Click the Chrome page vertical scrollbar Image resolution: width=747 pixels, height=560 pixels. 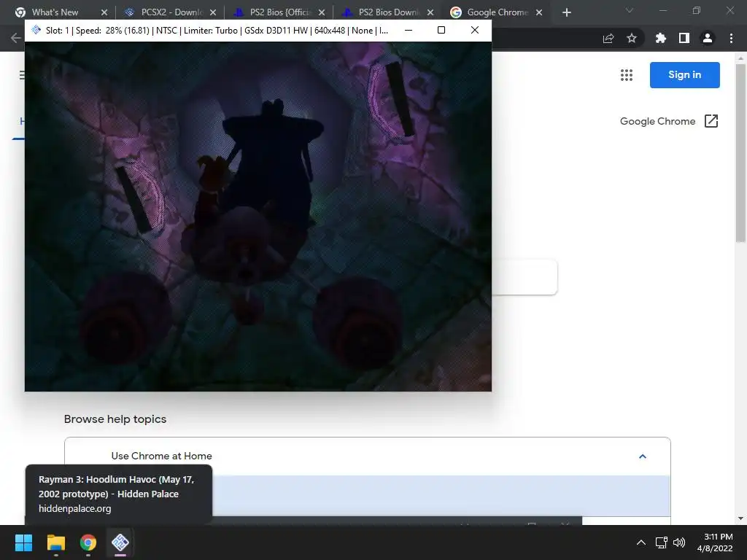pos(741,154)
